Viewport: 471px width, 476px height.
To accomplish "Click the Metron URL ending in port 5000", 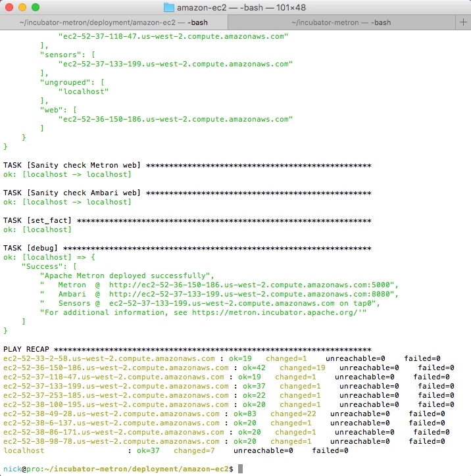I will (x=251, y=285).
